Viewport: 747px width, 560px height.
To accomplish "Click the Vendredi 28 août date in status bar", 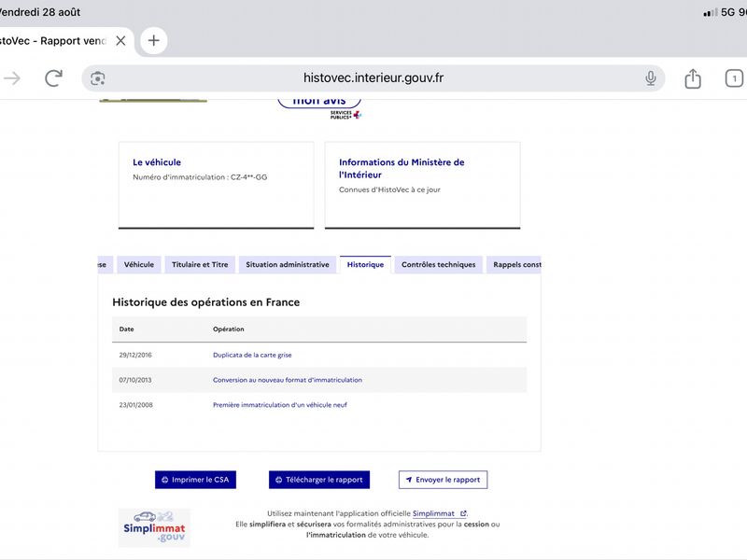I will tap(40, 12).
